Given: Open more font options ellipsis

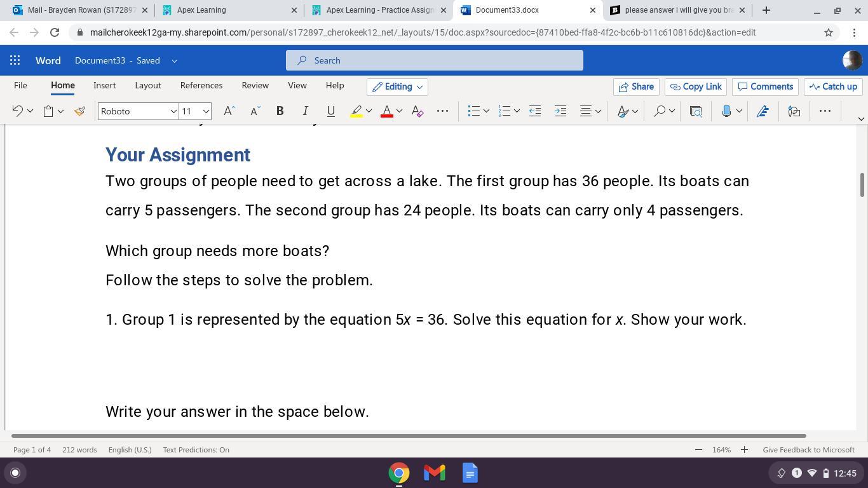Looking at the screenshot, I should (442, 111).
